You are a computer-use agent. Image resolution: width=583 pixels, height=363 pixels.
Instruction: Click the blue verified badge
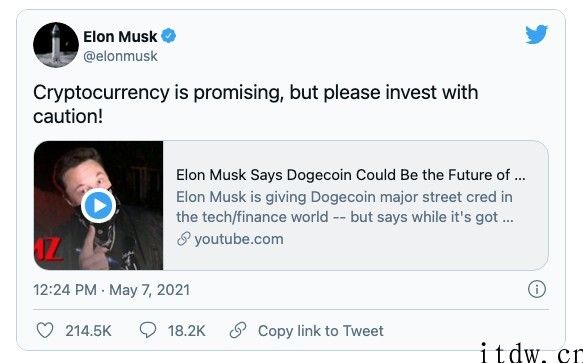point(168,36)
